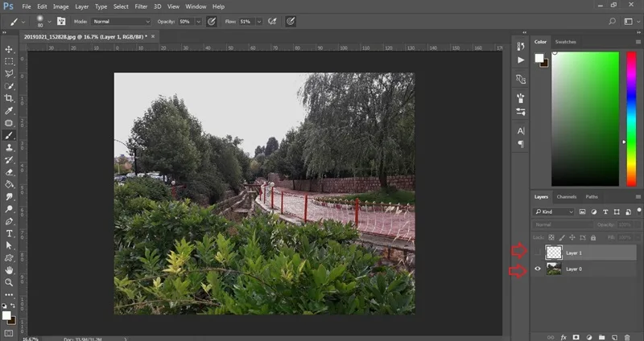644x341 pixels.
Task: Switch to the Swatches tab
Action: (566, 42)
